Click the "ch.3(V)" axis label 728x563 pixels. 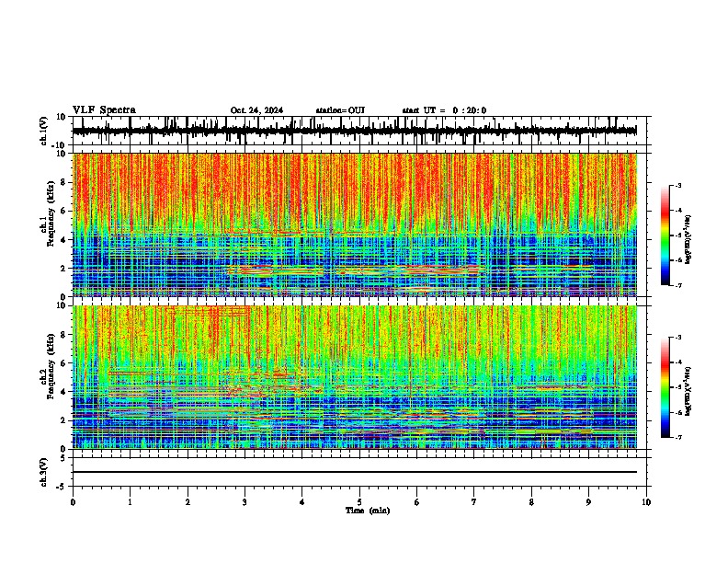[44, 472]
